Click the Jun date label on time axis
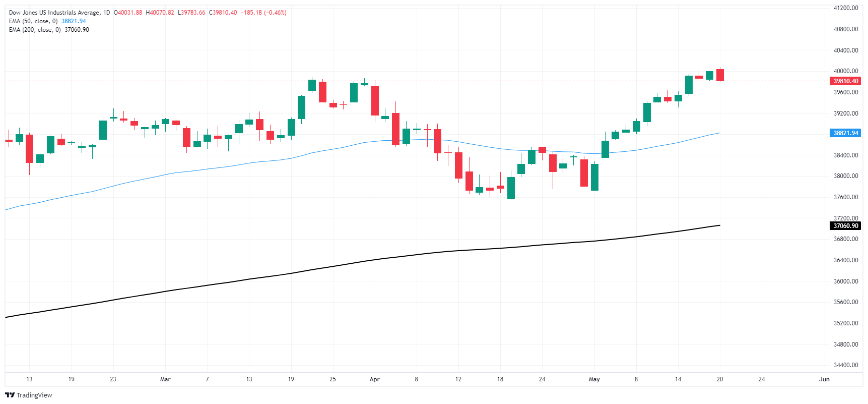 point(824,379)
